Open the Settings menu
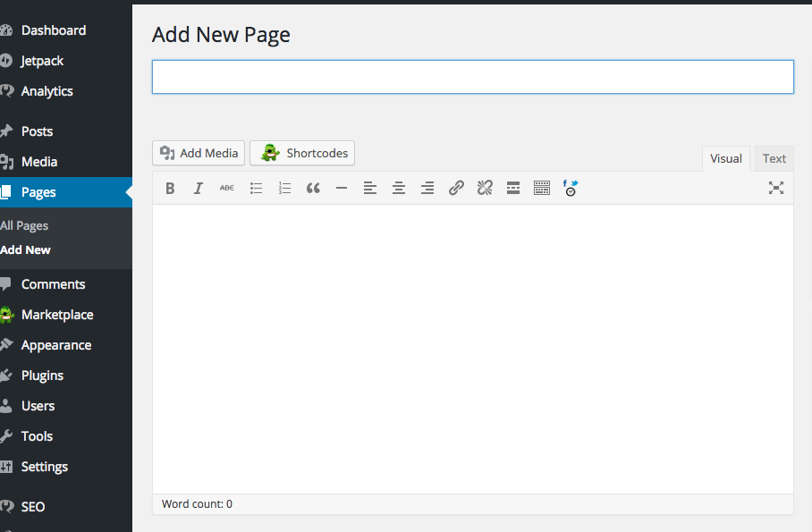Screen dimensions: 812x532 [45, 467]
